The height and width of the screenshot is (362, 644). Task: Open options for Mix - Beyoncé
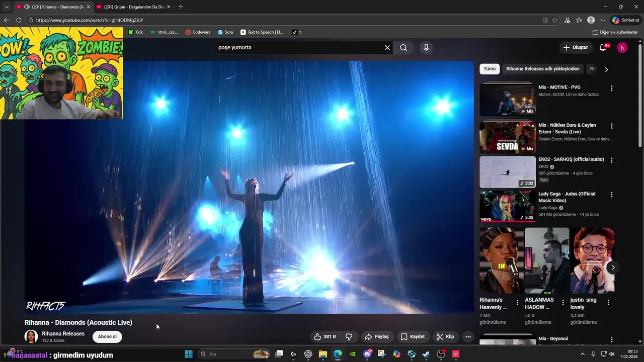tap(612, 340)
